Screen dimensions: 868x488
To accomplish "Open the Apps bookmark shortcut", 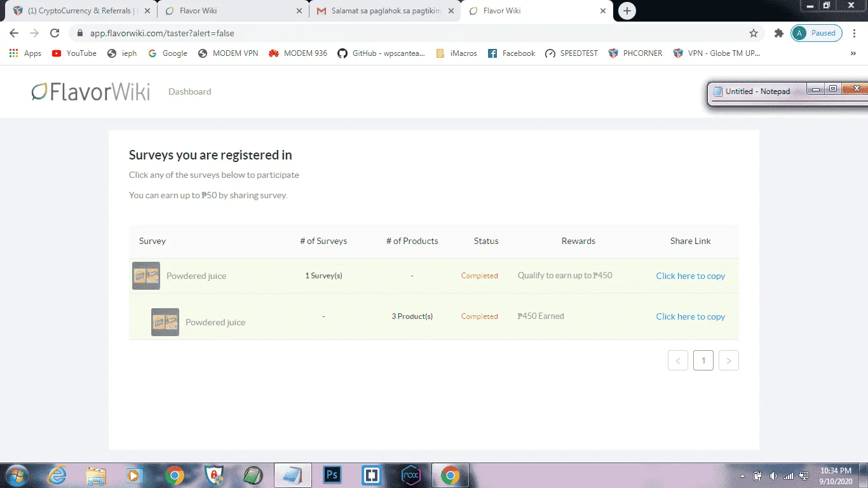I will [x=25, y=53].
